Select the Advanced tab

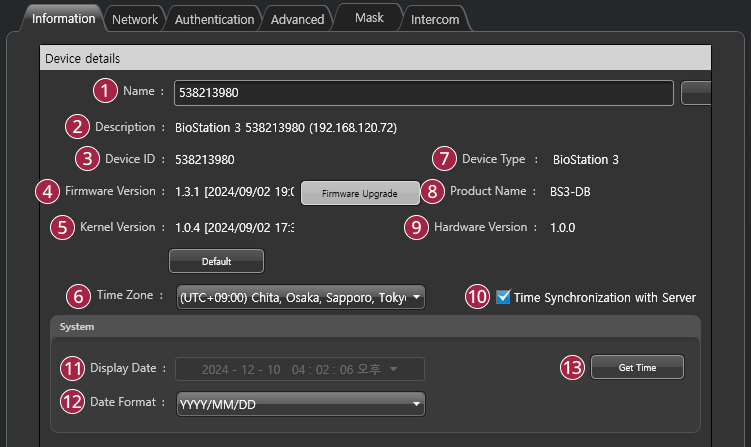point(297,19)
